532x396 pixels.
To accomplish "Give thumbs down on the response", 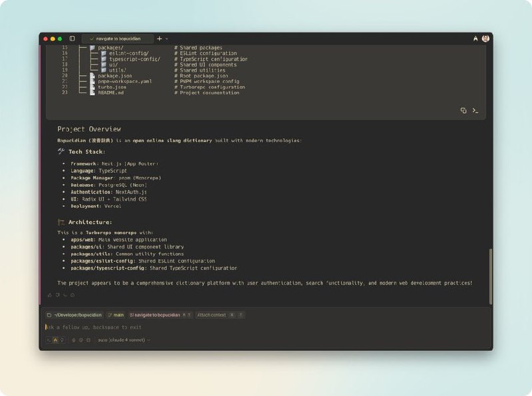I will 58,295.
